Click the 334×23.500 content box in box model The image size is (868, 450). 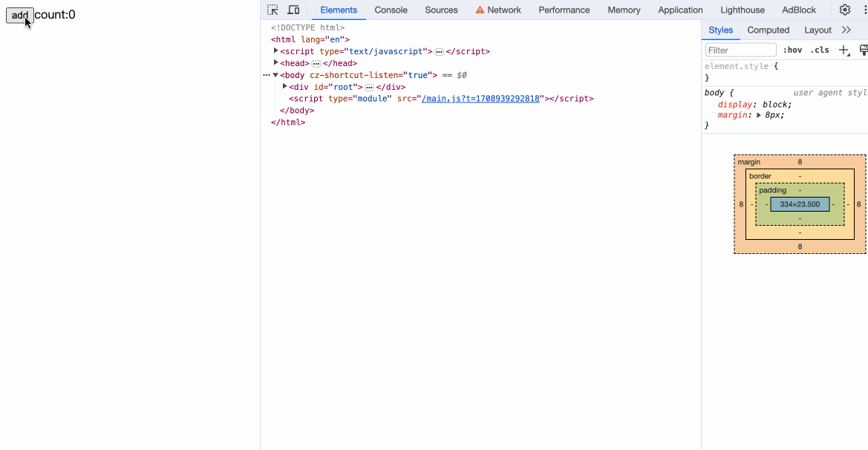click(x=800, y=204)
